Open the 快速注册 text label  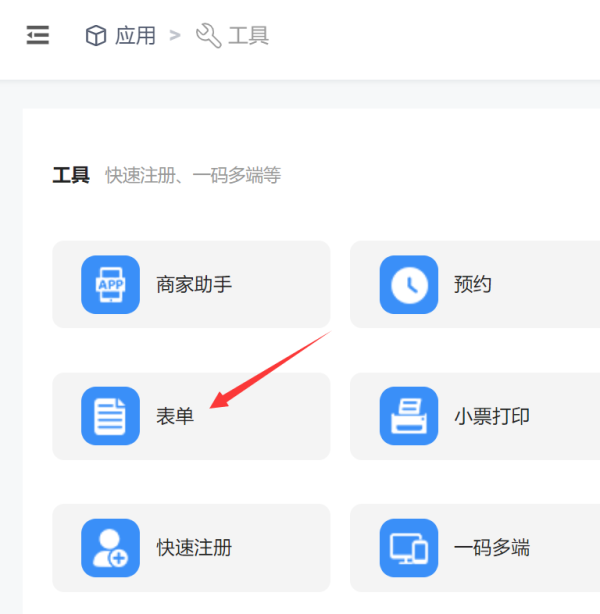tap(194, 548)
